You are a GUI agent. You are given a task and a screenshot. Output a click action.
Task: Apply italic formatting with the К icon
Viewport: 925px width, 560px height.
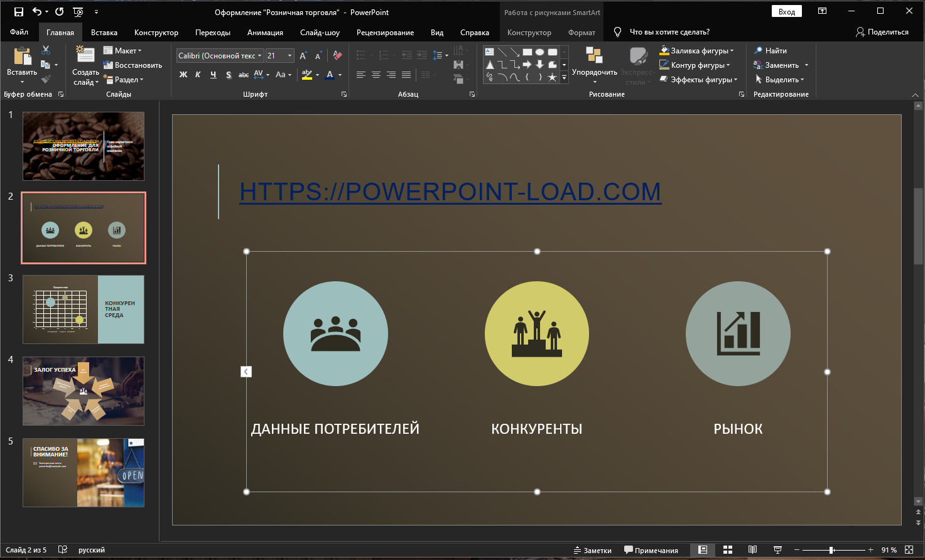(x=198, y=75)
